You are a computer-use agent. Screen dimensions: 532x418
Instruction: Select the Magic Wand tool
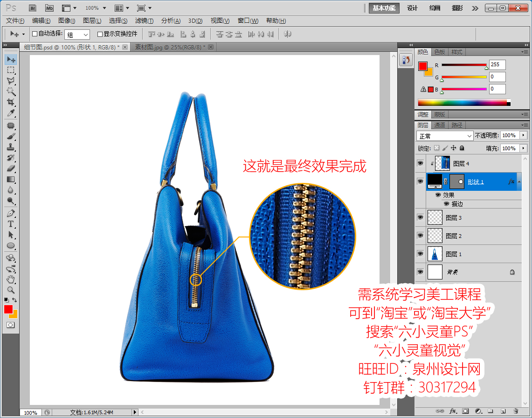coord(11,91)
